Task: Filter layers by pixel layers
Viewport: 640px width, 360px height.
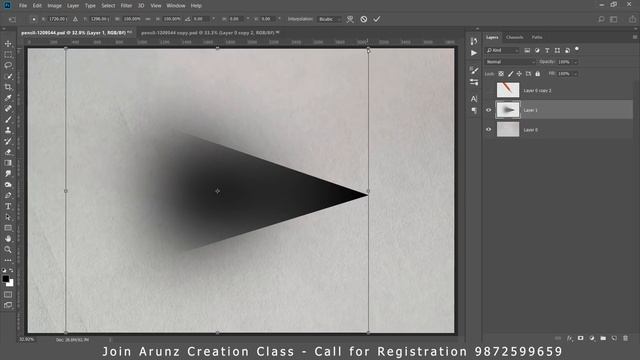Action: (527, 50)
